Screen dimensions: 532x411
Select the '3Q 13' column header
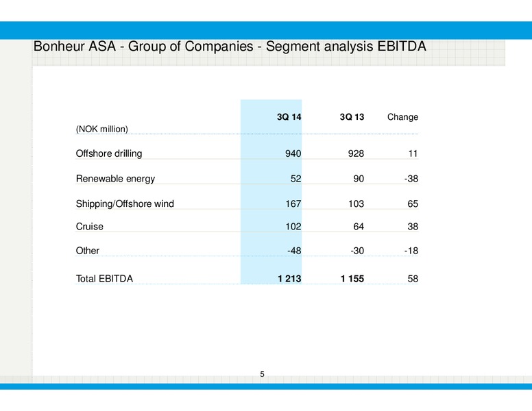click(352, 117)
